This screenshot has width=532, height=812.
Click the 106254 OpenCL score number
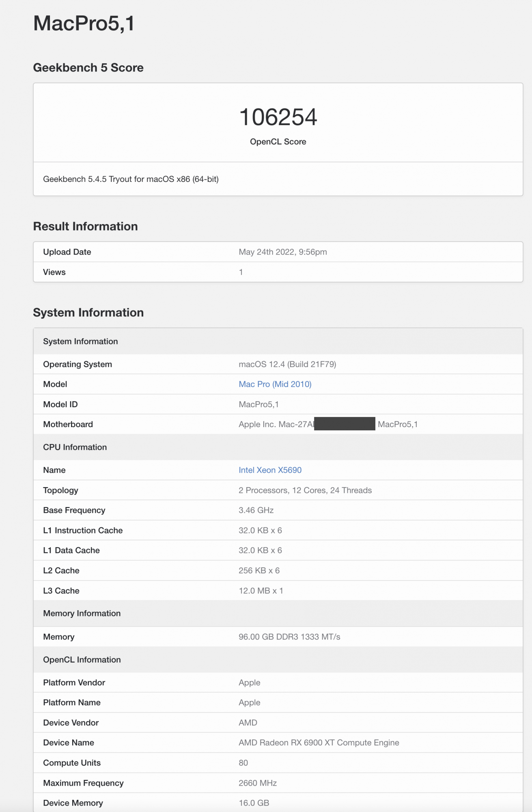278,117
